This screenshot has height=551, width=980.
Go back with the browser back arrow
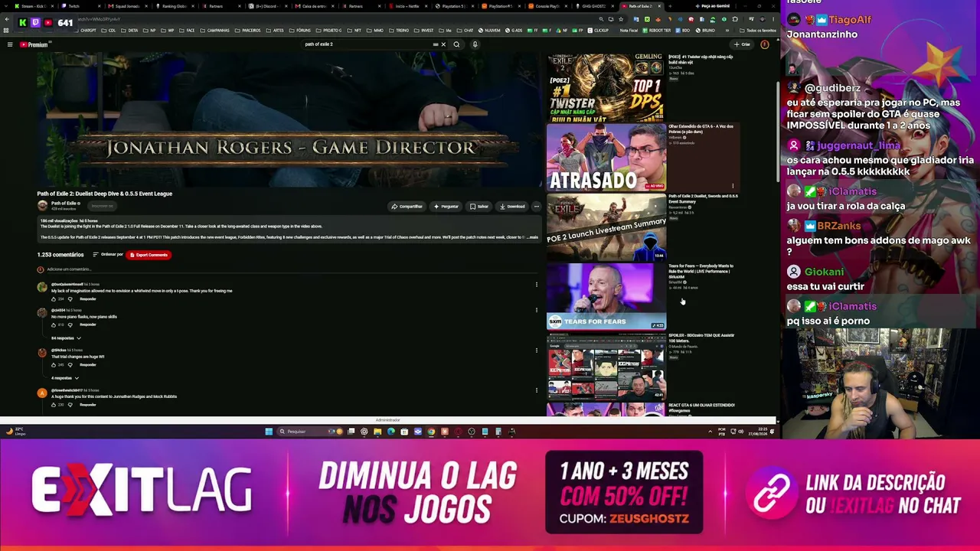[7, 19]
